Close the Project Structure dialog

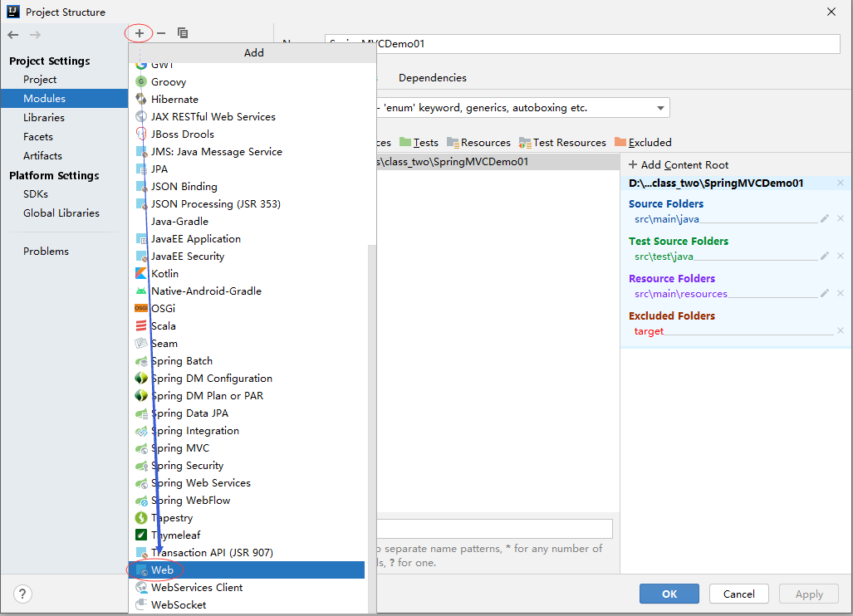(831, 12)
